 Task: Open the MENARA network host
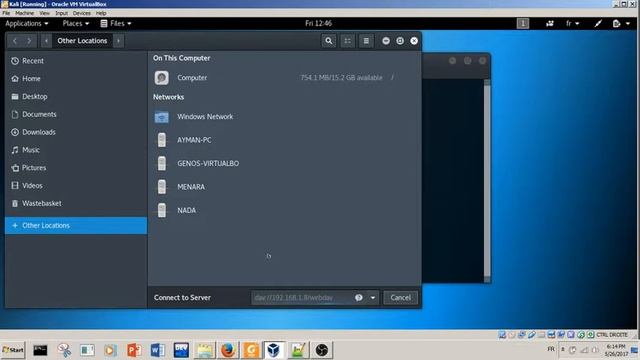(284, 187)
